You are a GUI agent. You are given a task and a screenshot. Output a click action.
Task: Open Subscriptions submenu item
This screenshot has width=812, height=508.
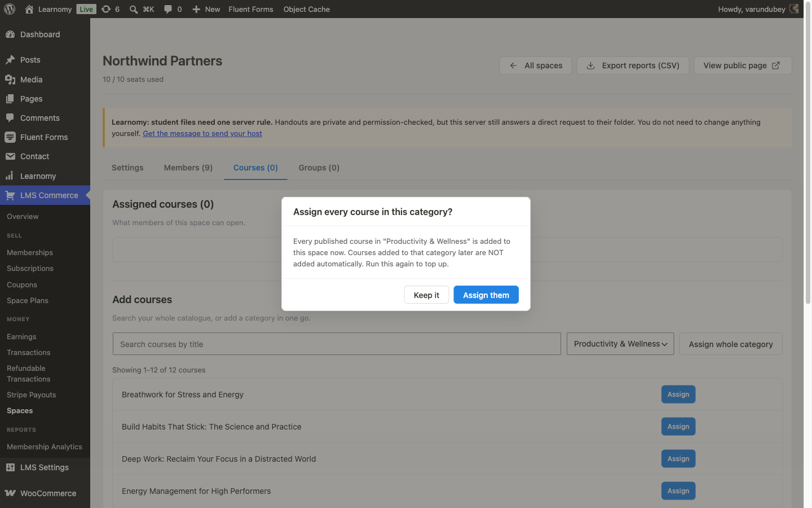click(30, 268)
